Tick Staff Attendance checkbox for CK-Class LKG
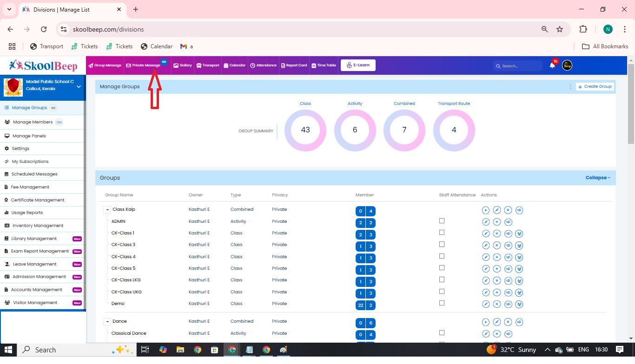Image resolution: width=635 pixels, height=364 pixels. point(442,279)
